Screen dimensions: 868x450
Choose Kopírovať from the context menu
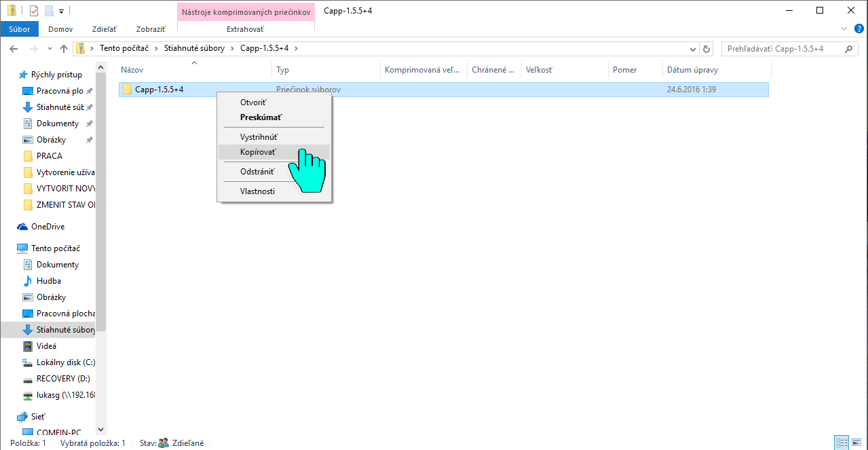pos(258,152)
